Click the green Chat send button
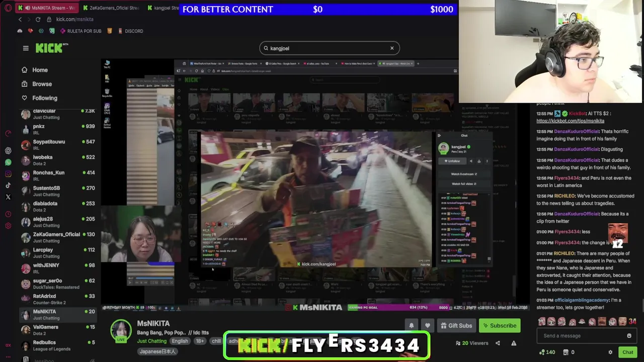The image size is (644, 362). pyautogui.click(x=627, y=352)
